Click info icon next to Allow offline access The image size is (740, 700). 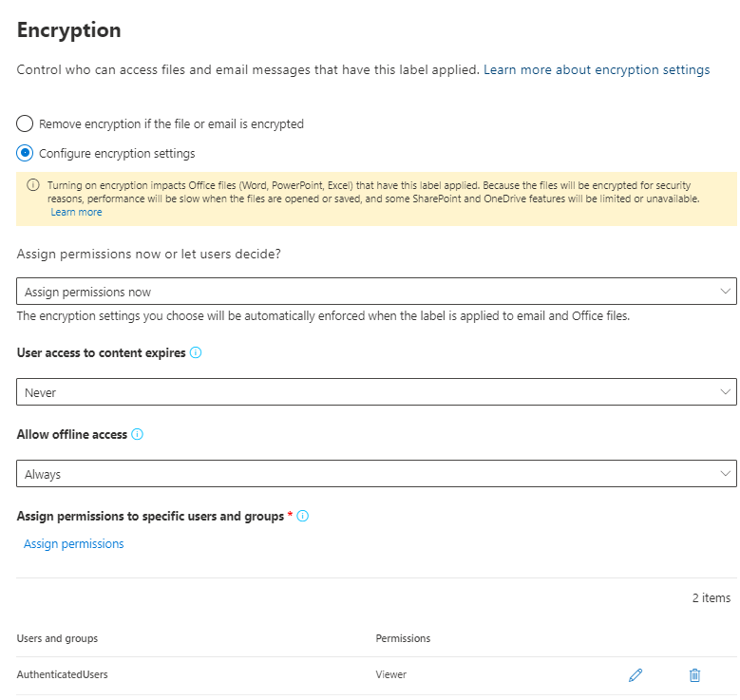click(x=137, y=434)
